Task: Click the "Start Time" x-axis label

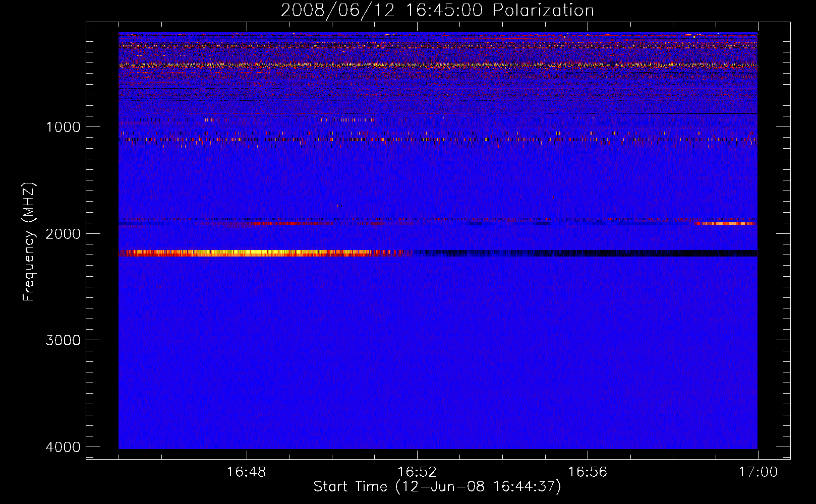Action: (351, 487)
